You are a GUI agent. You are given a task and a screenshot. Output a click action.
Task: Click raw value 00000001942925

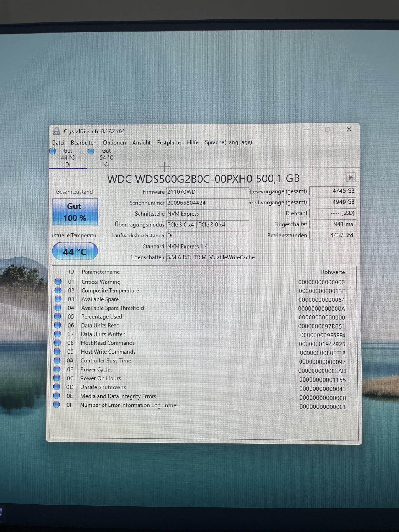(x=322, y=344)
